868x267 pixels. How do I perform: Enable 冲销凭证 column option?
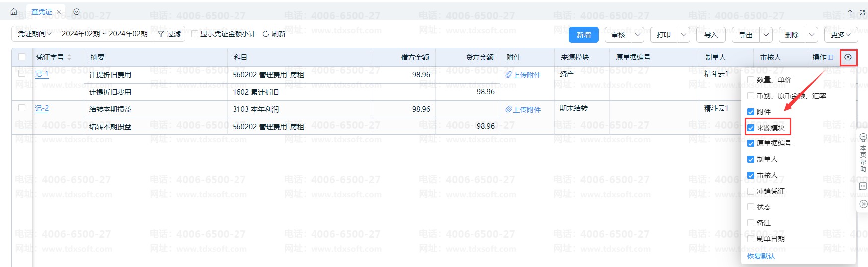click(751, 191)
